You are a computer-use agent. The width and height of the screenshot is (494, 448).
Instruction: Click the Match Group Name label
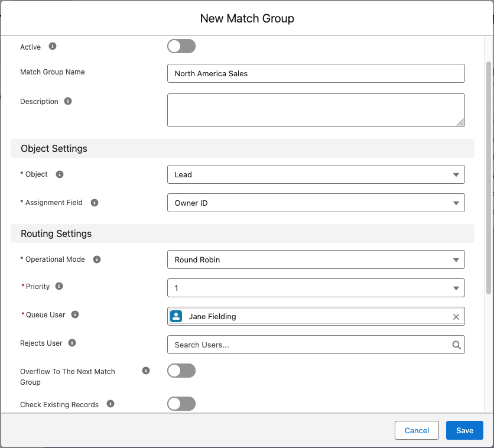(x=53, y=72)
